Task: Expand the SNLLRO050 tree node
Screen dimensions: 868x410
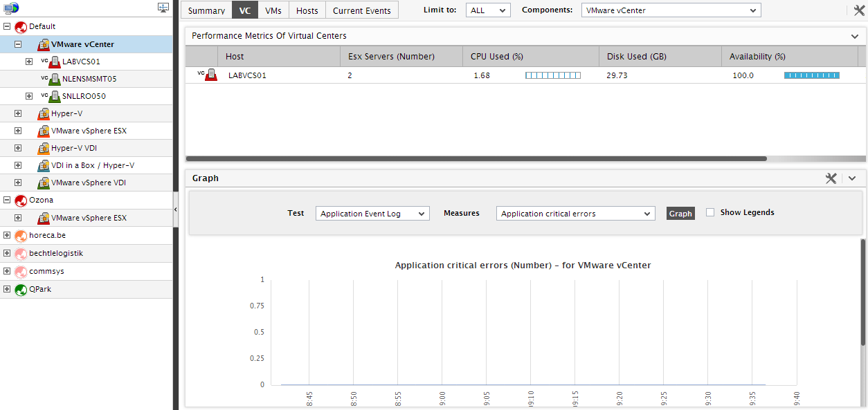Action: (29, 96)
